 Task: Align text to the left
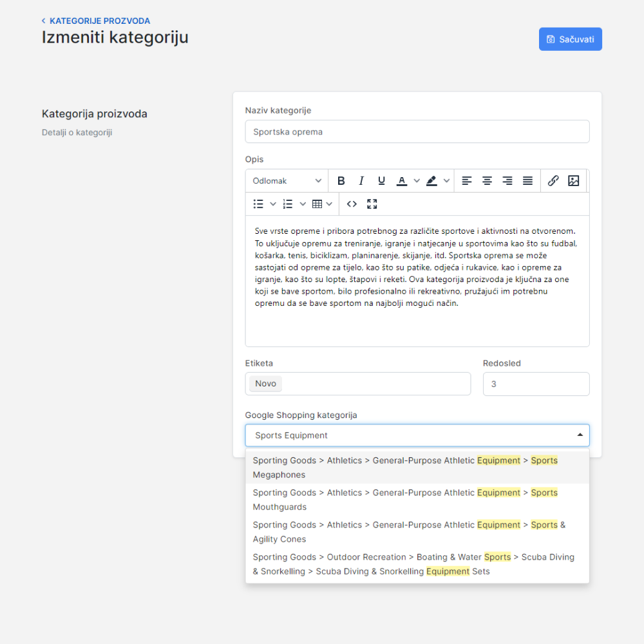(467, 181)
